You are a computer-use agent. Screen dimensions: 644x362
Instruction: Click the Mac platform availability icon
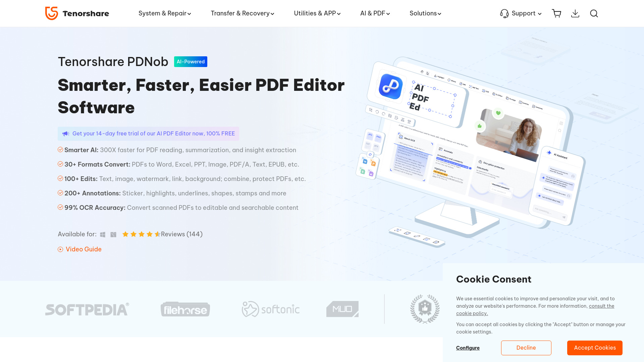click(113, 234)
